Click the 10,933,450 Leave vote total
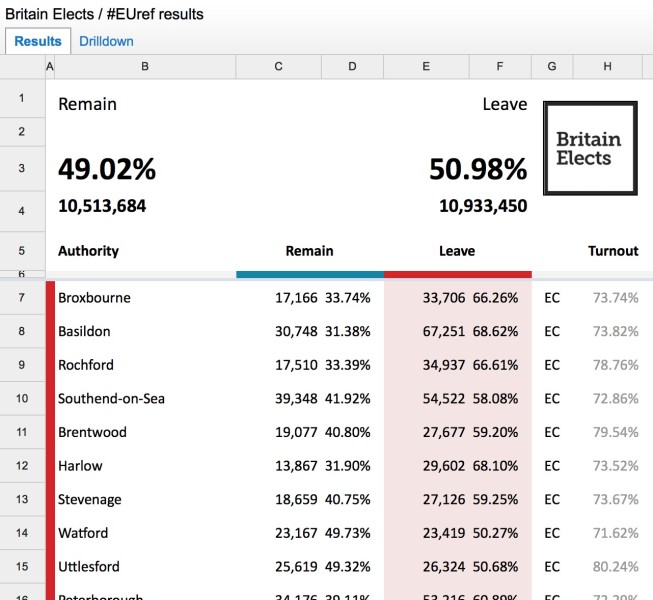 (483, 206)
